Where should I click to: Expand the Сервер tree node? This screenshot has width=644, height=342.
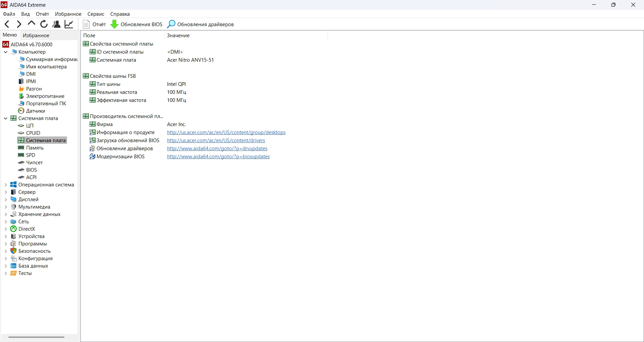coord(6,192)
